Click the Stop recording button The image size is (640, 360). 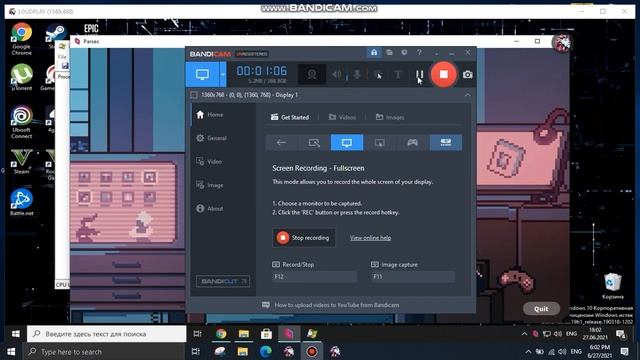pyautogui.click(x=304, y=238)
